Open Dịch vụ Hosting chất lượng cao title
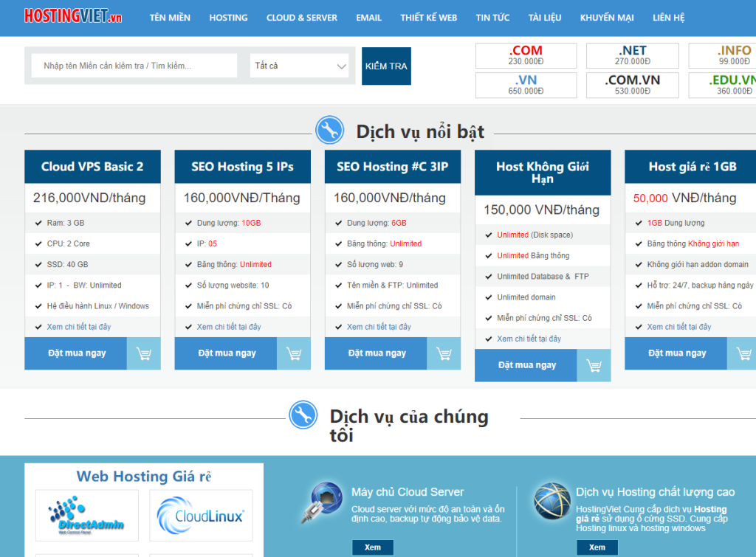 click(x=656, y=492)
